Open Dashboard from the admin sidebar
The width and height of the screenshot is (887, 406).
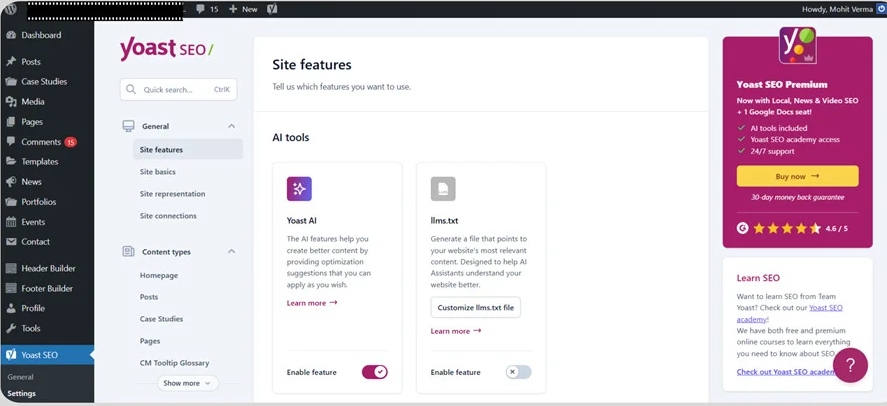[x=41, y=35]
